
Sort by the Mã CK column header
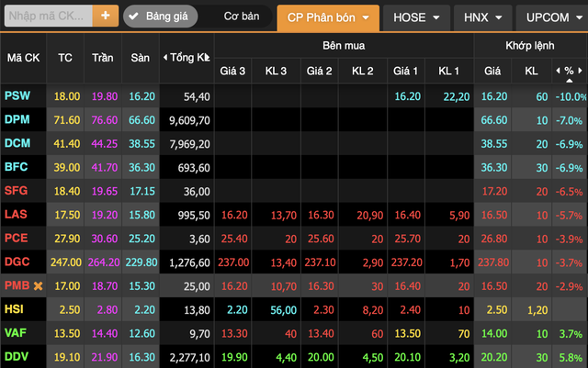[22, 58]
